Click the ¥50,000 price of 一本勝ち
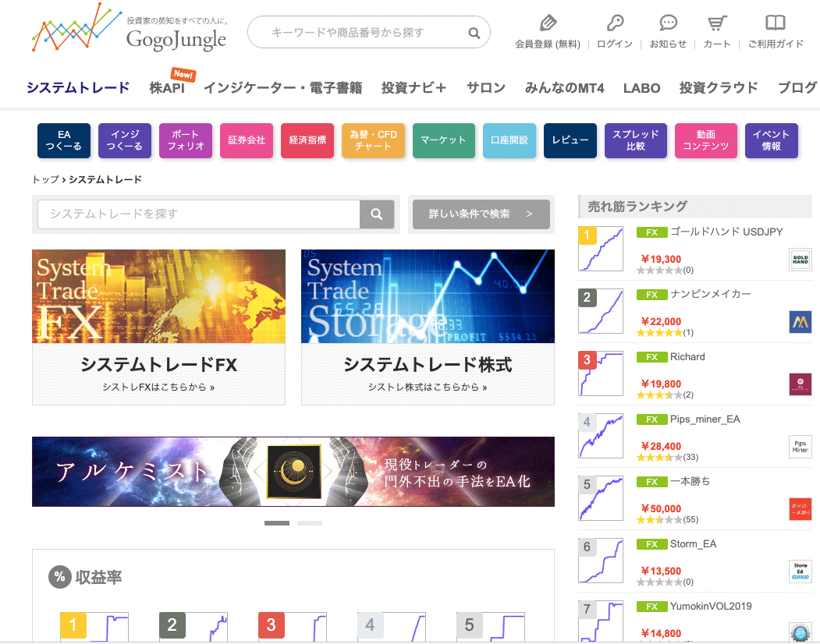Viewport: 820px width, 644px height. pyautogui.click(x=661, y=508)
